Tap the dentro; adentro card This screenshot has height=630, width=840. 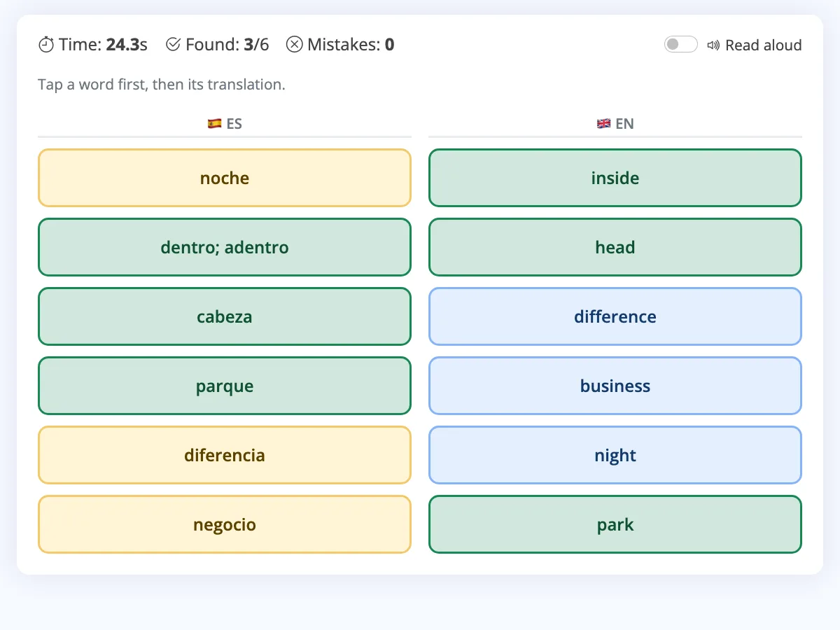[x=225, y=247]
